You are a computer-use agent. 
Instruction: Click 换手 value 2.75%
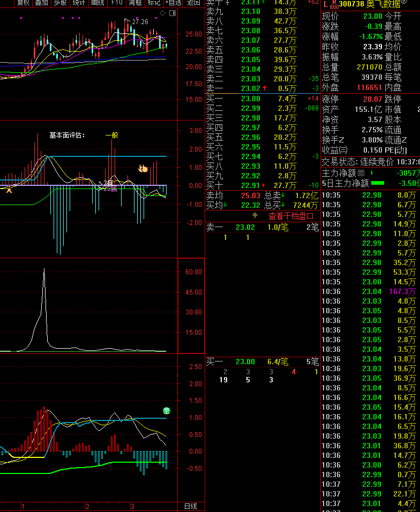372,130
